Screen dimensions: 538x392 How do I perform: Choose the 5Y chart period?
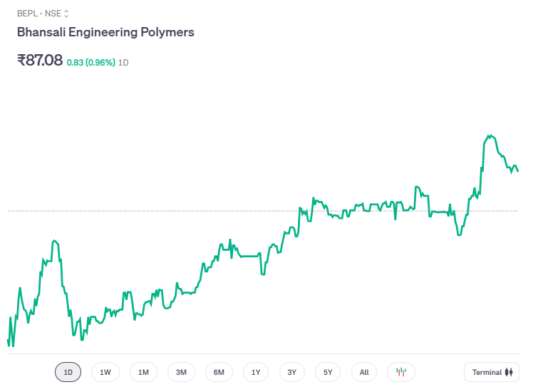click(328, 372)
